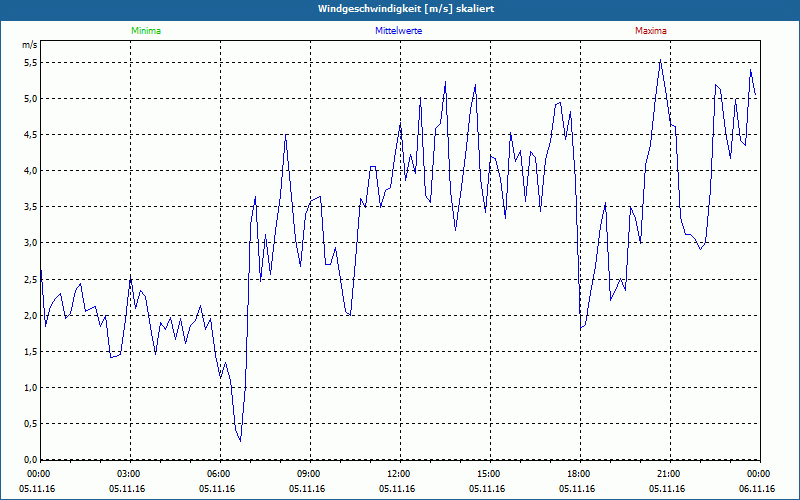Click the 5,5 y-axis value
The height and width of the screenshot is (500, 800).
[x=31, y=63]
